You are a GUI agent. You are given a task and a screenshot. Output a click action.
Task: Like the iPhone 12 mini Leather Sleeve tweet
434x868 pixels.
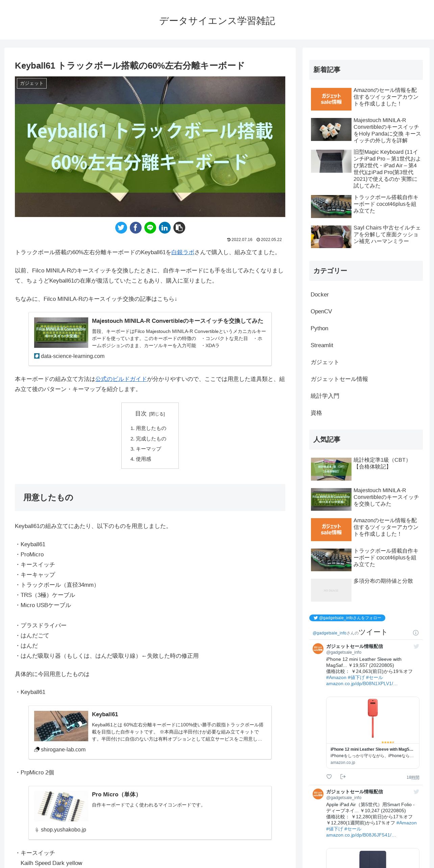click(329, 777)
